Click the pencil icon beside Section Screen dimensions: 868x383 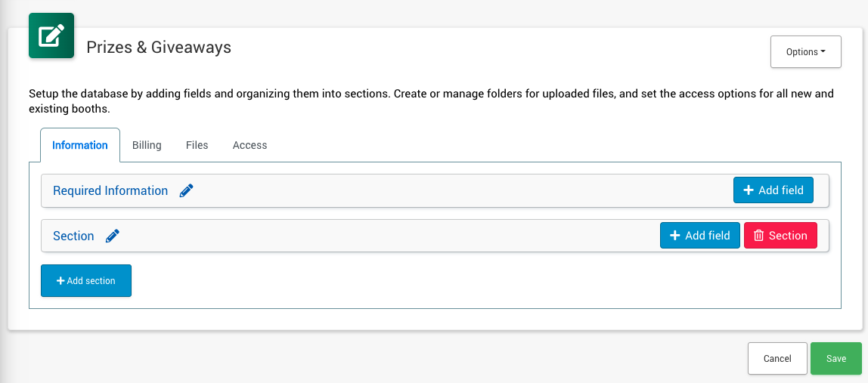(x=113, y=236)
